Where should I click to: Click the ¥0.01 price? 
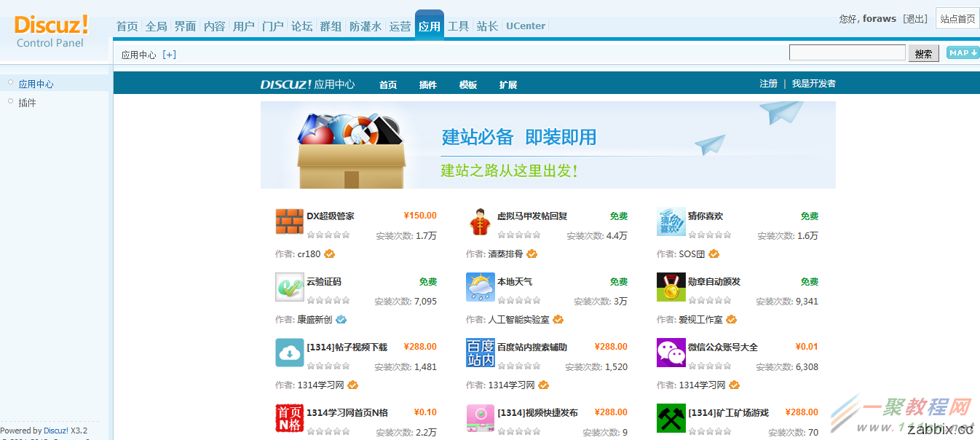coord(807,347)
